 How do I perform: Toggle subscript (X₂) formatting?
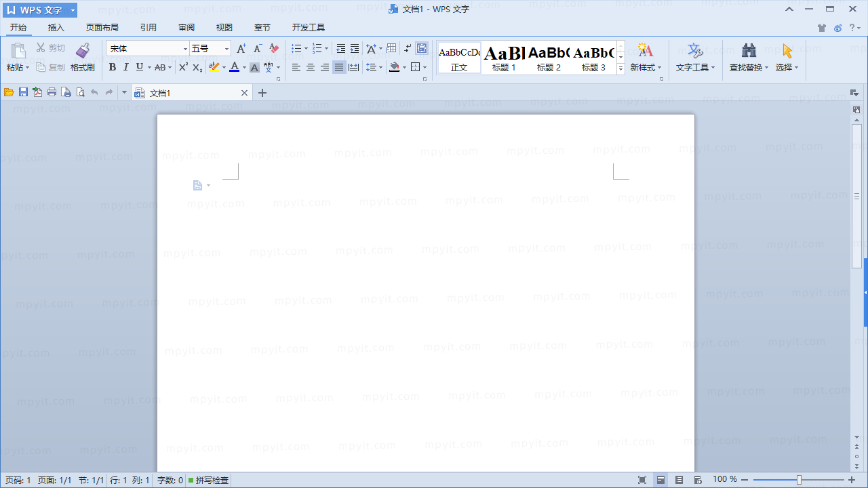pos(197,67)
